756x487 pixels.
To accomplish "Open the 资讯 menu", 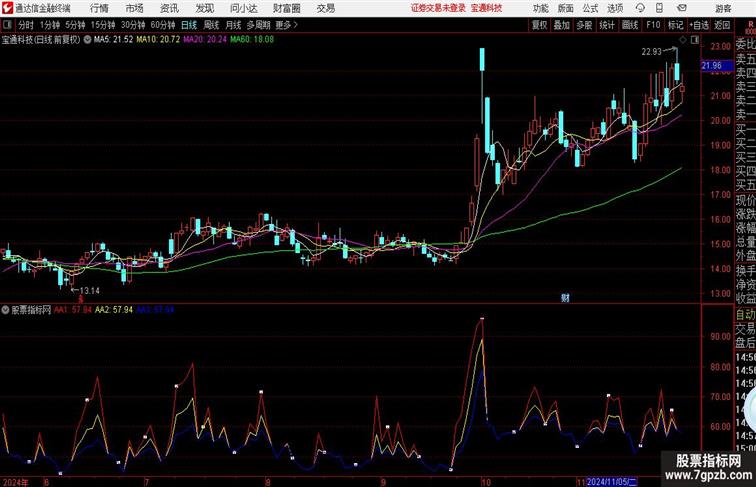I will [169, 8].
